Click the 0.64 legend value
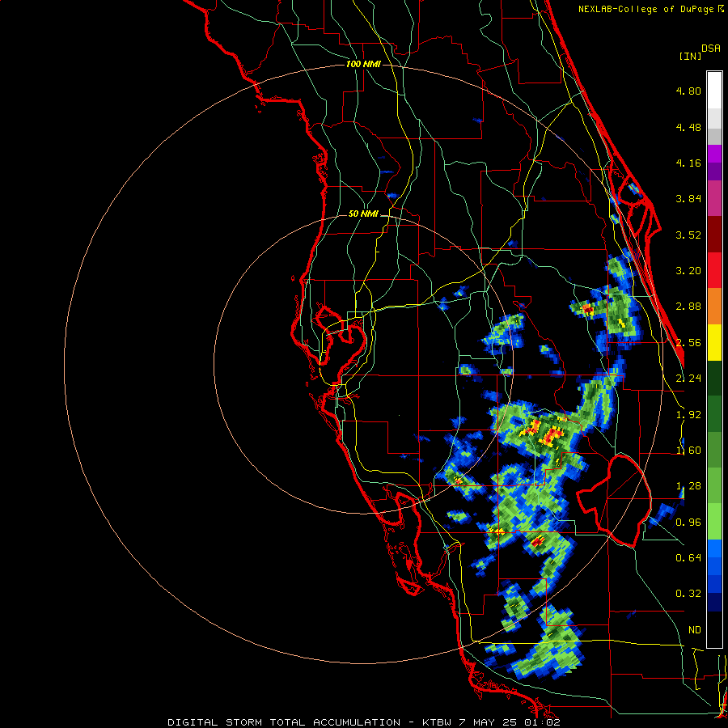 (x=688, y=558)
